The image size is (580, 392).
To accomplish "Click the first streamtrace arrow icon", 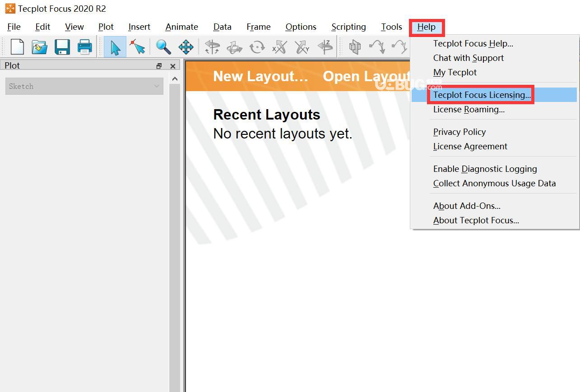I will 377,47.
